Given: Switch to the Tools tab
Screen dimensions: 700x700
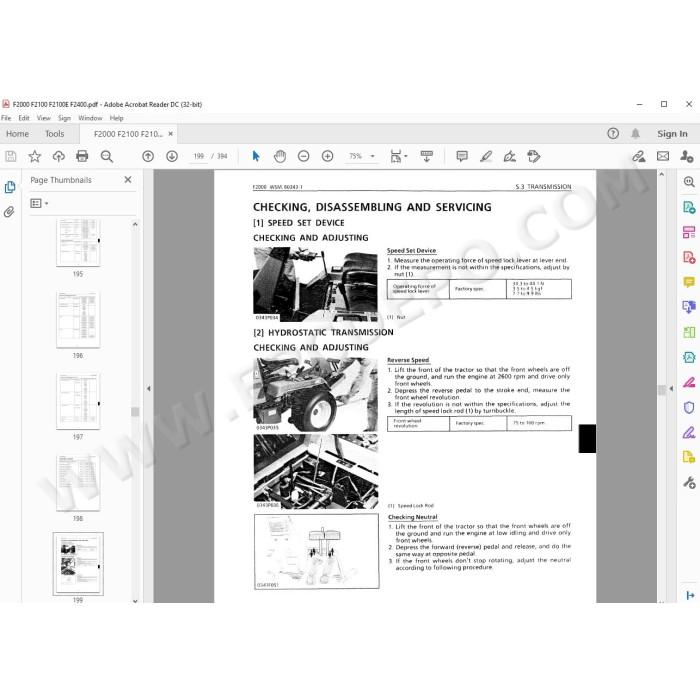Looking at the screenshot, I should tap(54, 133).
